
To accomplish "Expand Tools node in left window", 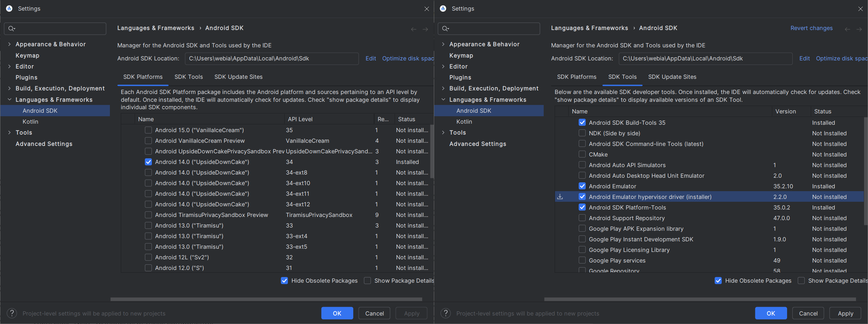I will pos(9,132).
